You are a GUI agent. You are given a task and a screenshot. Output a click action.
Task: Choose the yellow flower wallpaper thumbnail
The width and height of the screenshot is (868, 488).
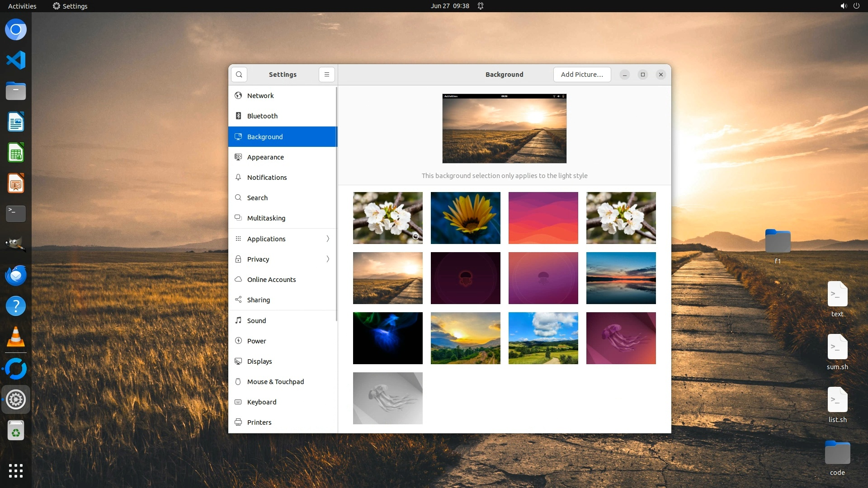click(465, 218)
